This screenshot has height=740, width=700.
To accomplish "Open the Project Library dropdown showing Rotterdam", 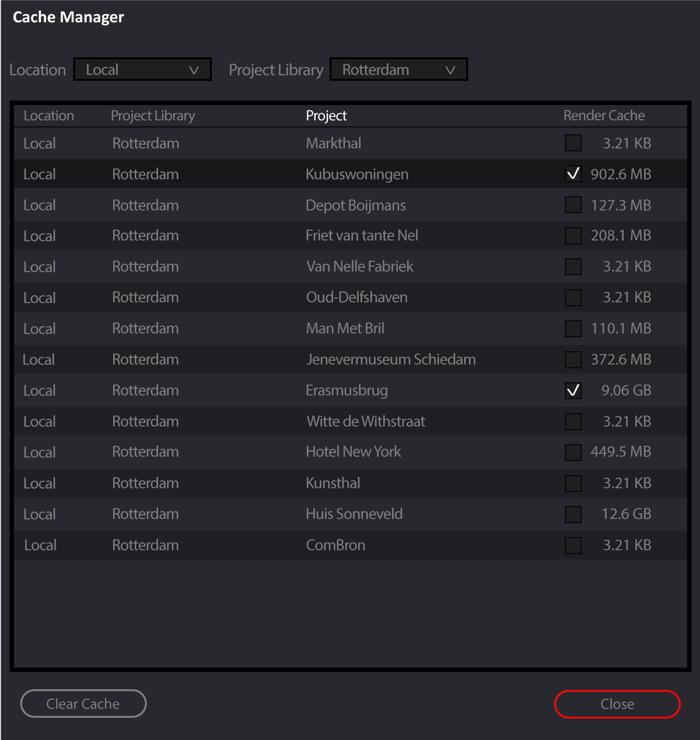I will pos(398,69).
